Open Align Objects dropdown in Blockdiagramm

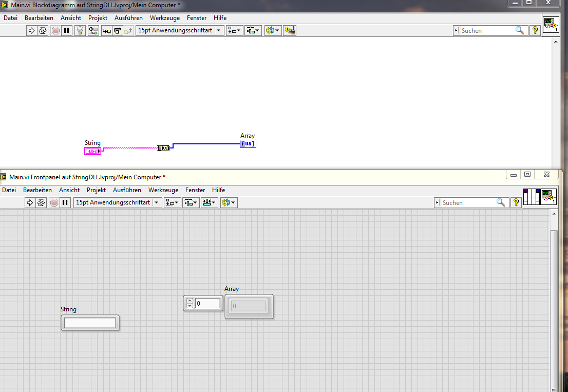pos(234,30)
